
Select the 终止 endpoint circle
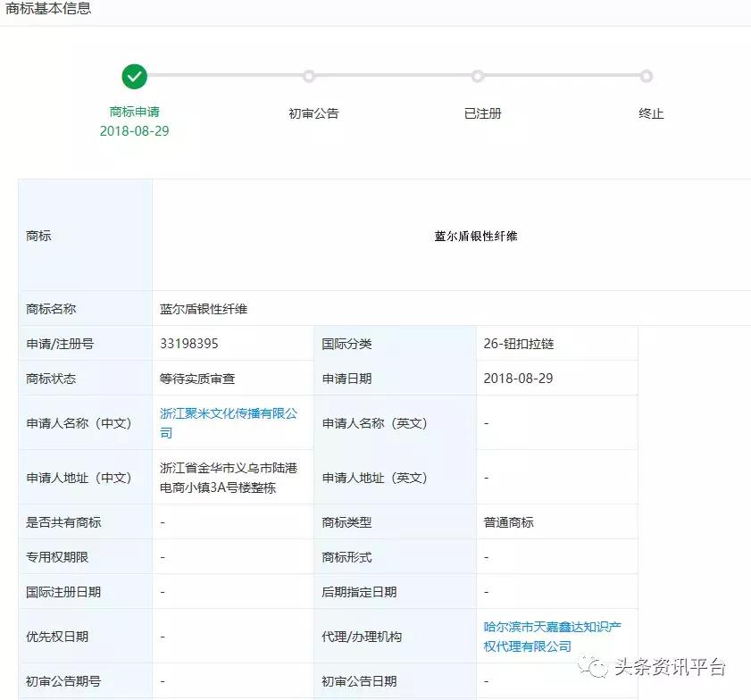click(646, 77)
